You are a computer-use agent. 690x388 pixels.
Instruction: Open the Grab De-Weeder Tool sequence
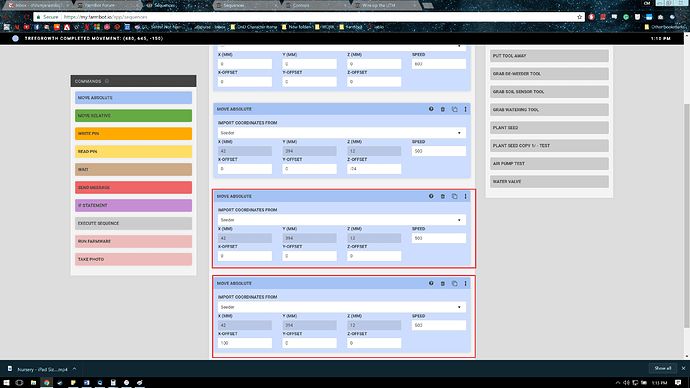(x=549, y=74)
